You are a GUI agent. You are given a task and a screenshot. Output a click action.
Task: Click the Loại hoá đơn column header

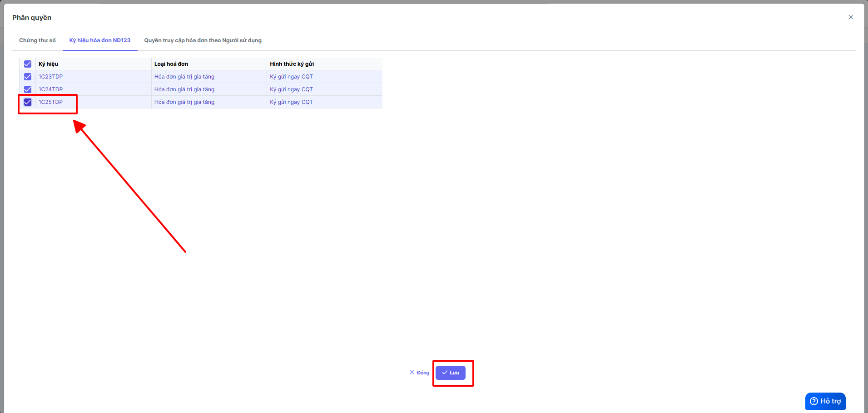[171, 64]
